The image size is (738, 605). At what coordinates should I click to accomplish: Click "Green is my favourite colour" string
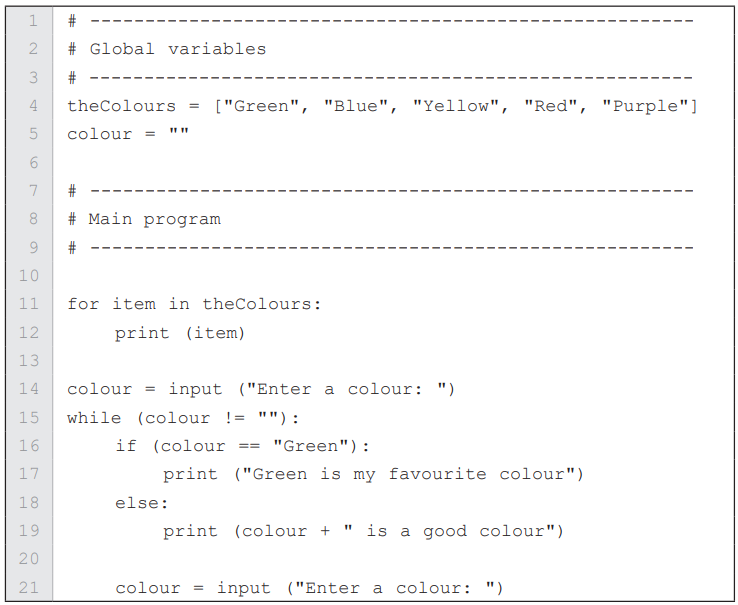pyautogui.click(x=408, y=474)
